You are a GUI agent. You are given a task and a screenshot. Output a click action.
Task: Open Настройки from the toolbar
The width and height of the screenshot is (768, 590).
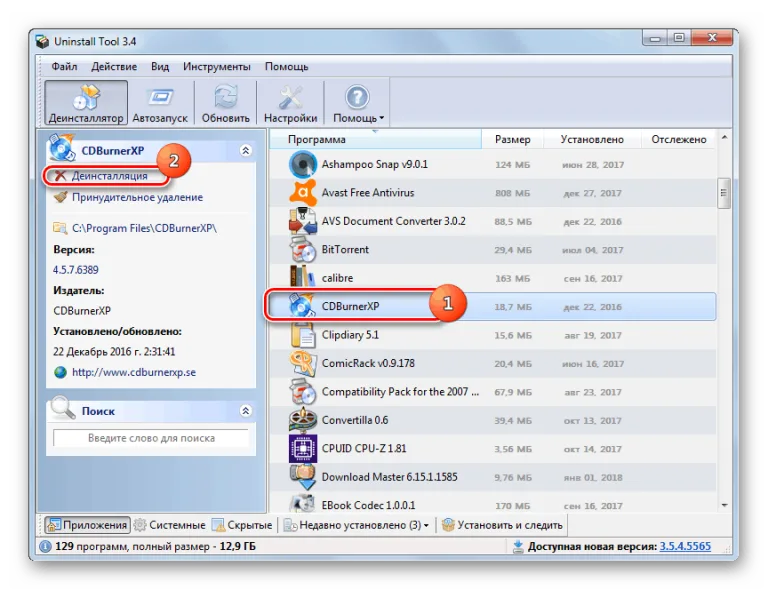(290, 103)
